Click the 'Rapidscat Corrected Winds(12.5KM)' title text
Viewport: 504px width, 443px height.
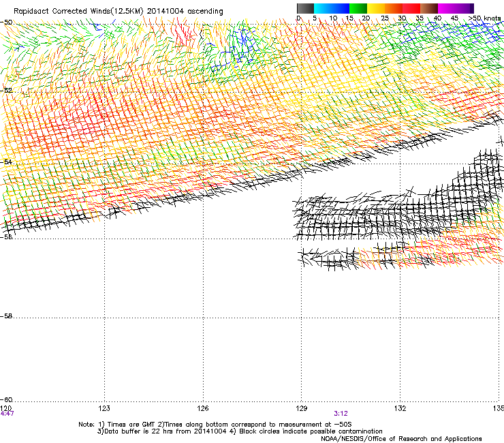(78, 12)
